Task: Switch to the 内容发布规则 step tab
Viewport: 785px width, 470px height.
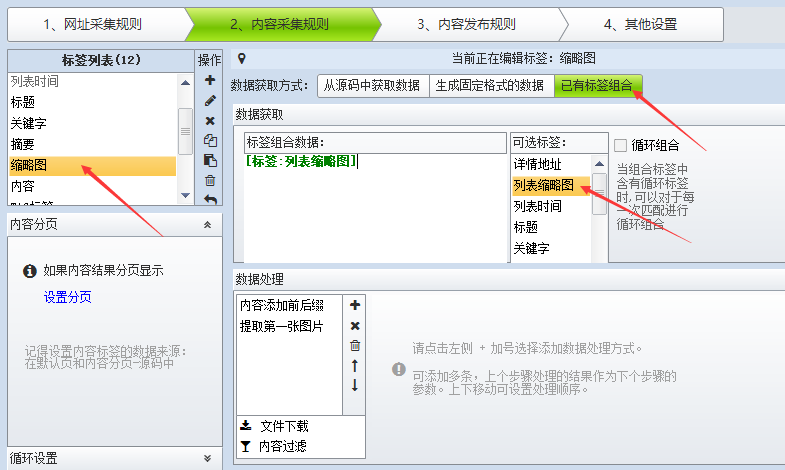Action: point(466,24)
